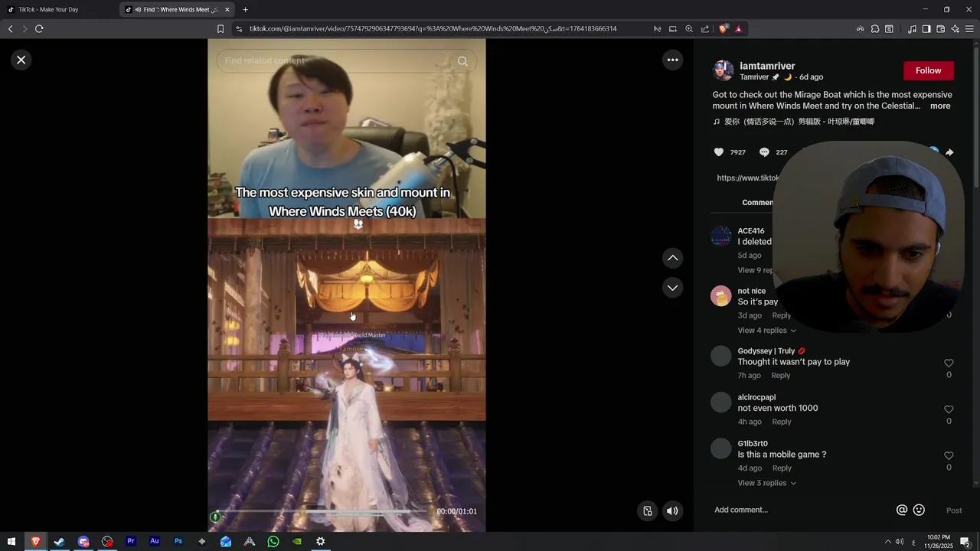
Task: Click comment text 'Is this a mobile game ?'
Action: (782, 455)
